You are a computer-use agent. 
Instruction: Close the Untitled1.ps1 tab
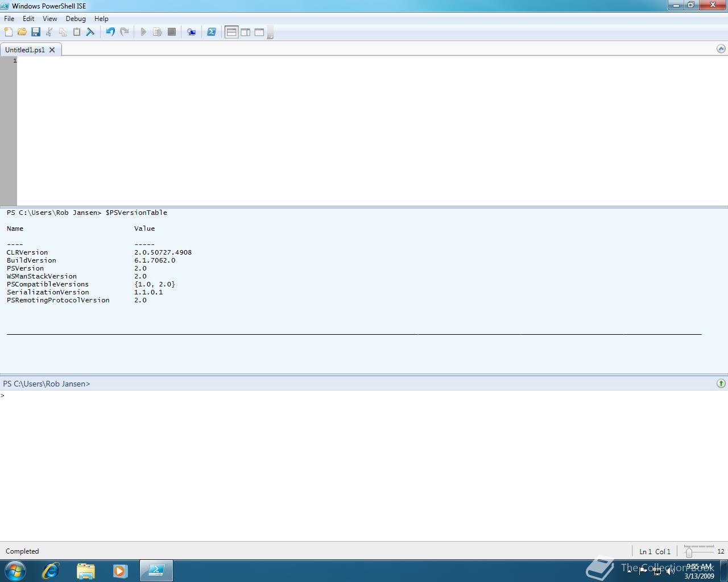pyautogui.click(x=52, y=50)
